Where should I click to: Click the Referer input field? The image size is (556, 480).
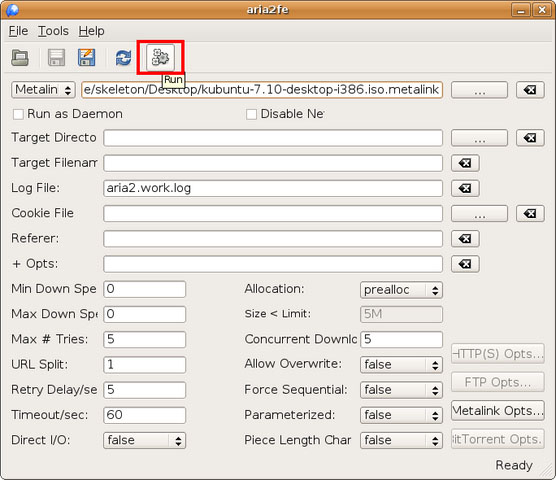(273, 239)
